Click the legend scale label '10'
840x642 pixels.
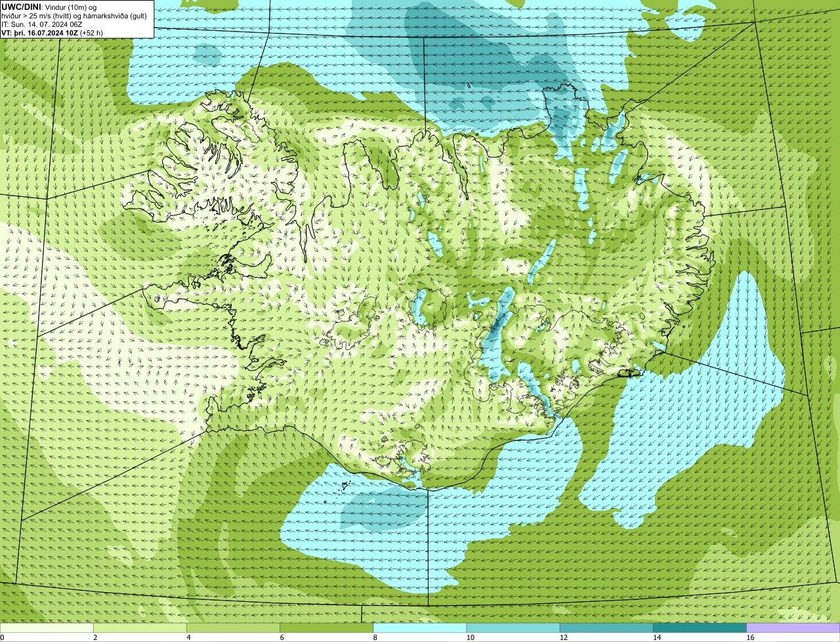[x=470, y=637]
